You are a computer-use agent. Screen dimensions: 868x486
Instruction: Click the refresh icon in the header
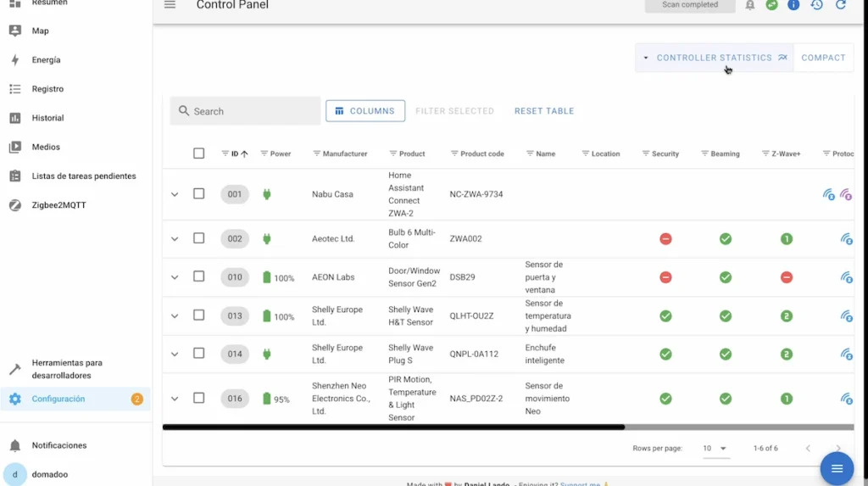(x=840, y=5)
